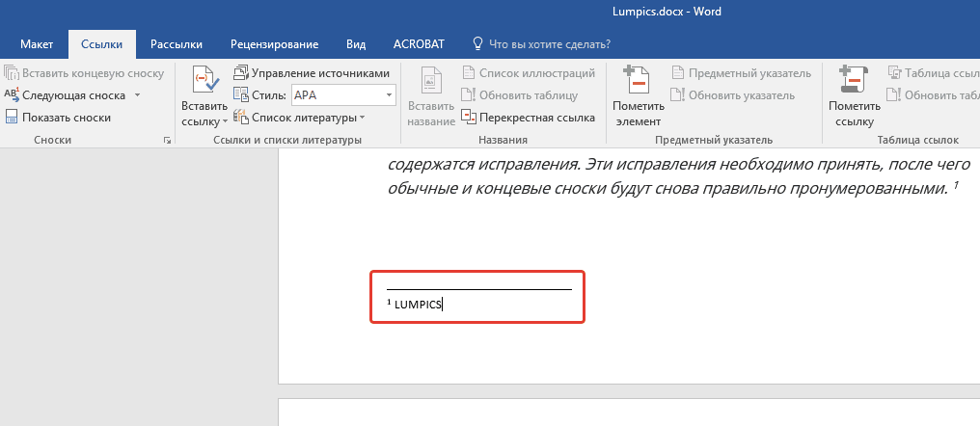Click the Показать сноски label
This screenshot has width=980, height=426.
67,118
